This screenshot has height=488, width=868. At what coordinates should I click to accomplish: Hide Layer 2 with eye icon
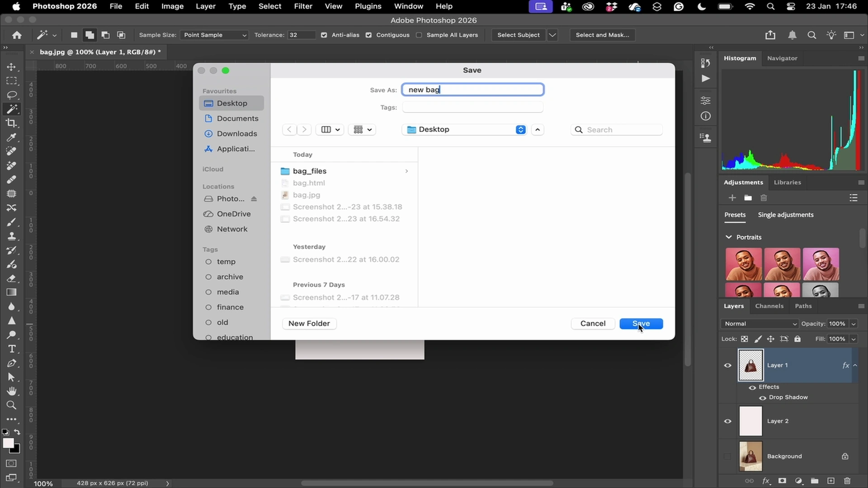pyautogui.click(x=727, y=421)
